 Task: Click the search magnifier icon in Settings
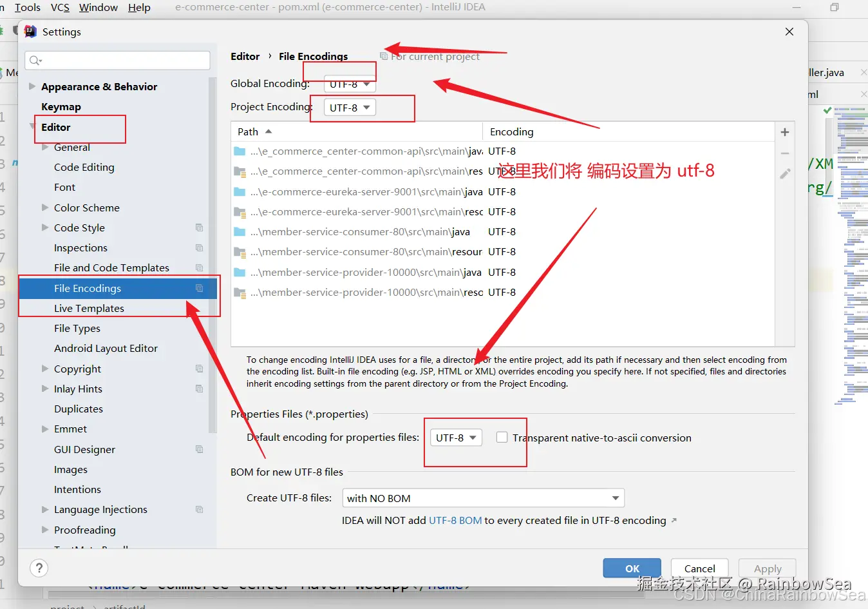(x=35, y=61)
